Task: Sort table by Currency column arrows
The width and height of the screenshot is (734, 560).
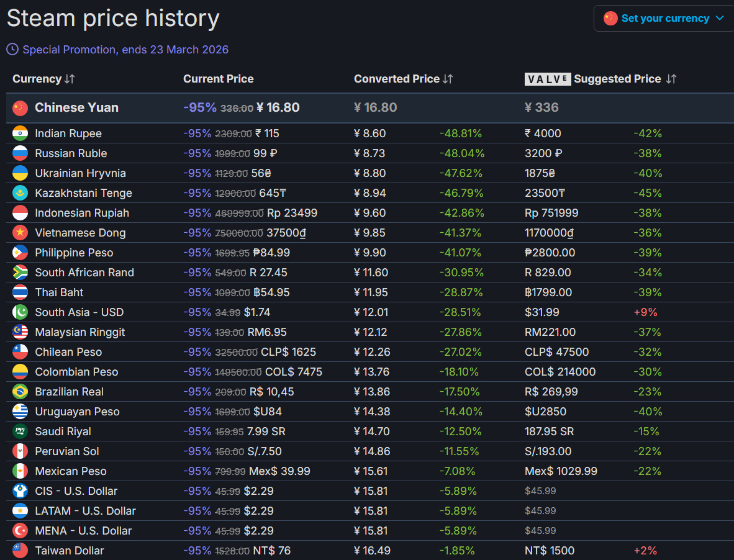Action: [x=70, y=79]
